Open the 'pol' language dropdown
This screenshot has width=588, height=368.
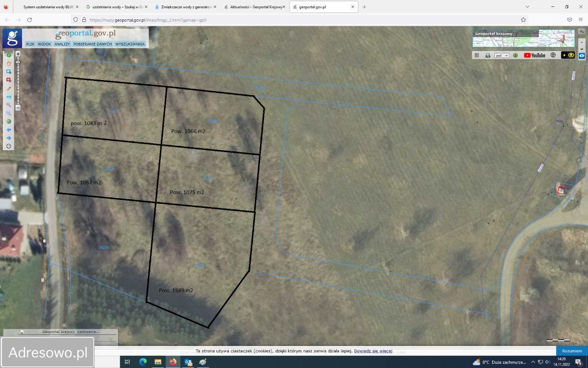pyautogui.click(x=502, y=55)
